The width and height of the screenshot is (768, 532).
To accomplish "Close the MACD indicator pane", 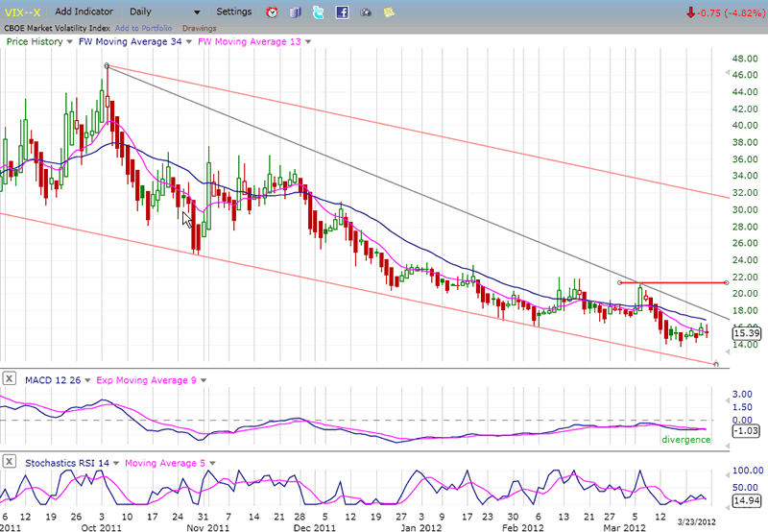I will click(x=9, y=380).
